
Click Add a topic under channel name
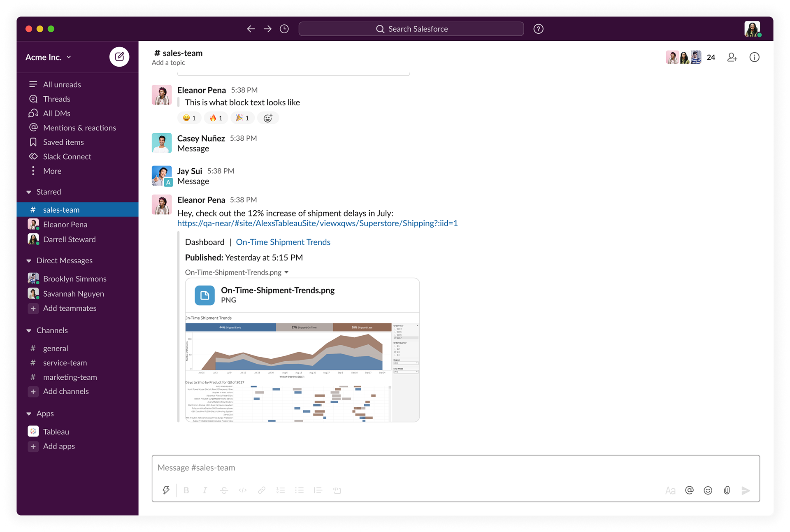(168, 63)
